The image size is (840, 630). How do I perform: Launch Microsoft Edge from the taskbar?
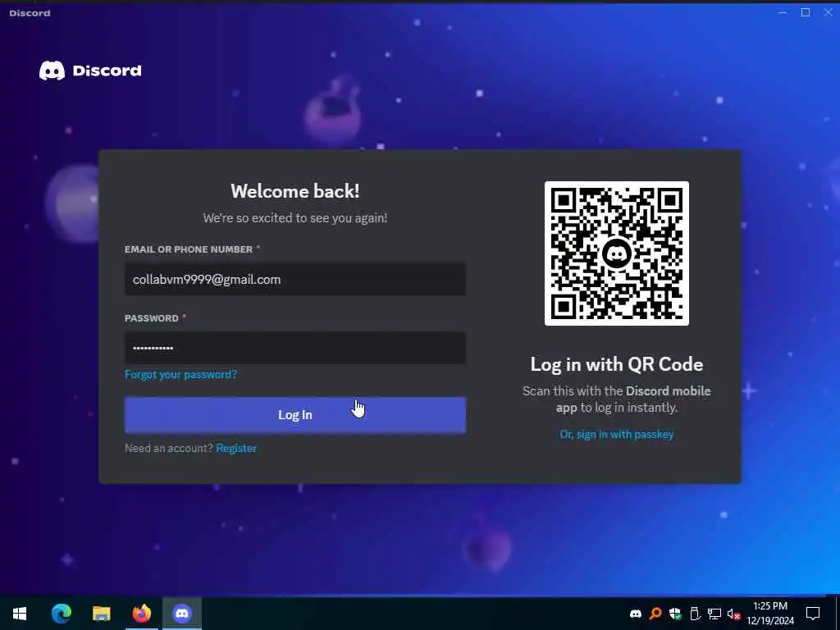click(x=61, y=614)
